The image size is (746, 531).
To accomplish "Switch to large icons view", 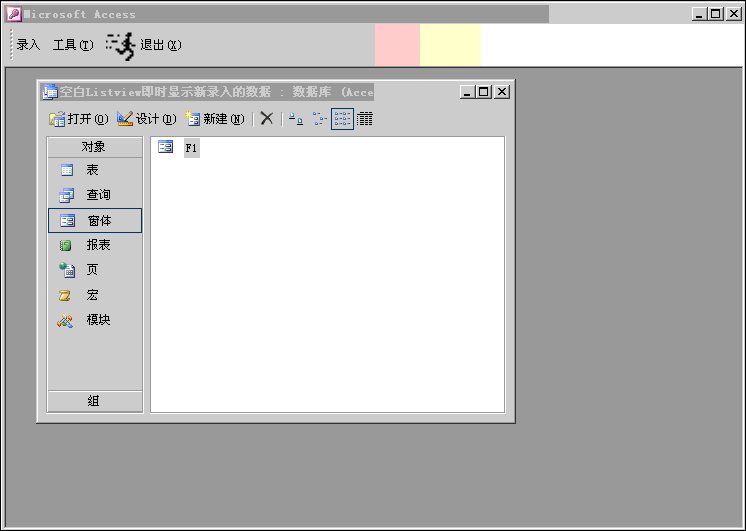I will point(296,118).
